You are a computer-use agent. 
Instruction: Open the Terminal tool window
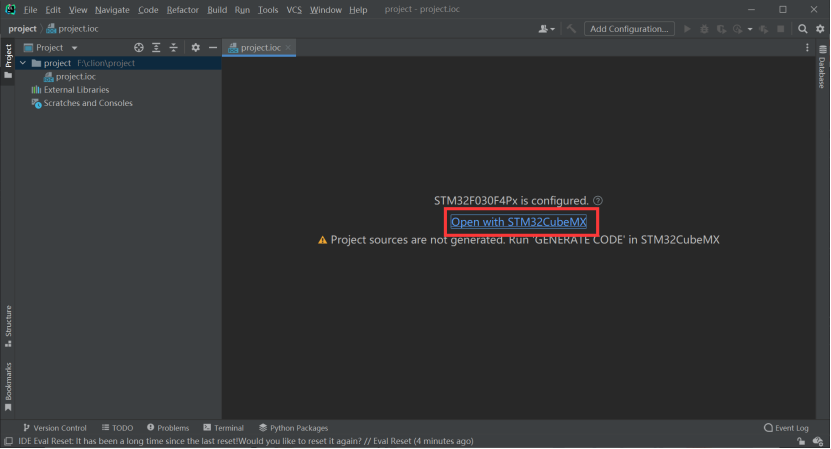click(x=224, y=428)
